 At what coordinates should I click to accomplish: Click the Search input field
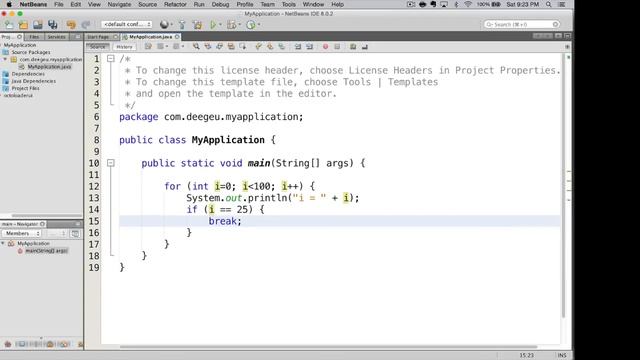(x=521, y=24)
